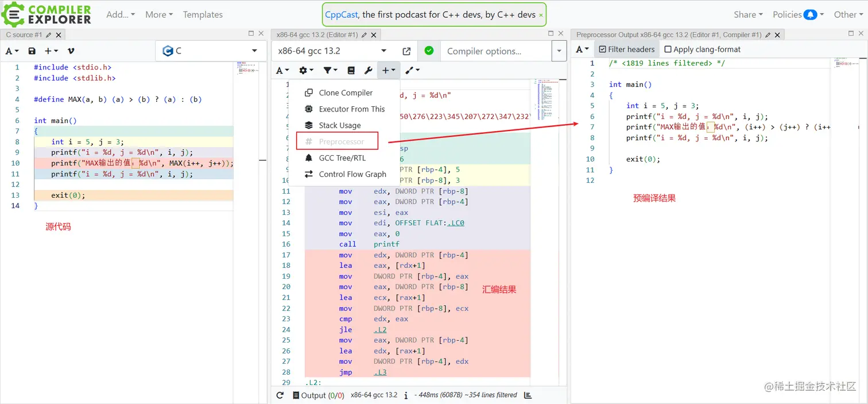Viewport: 868px width, 404px height.
Task: Toggle the Filter headers checkbox
Action: coord(626,49)
